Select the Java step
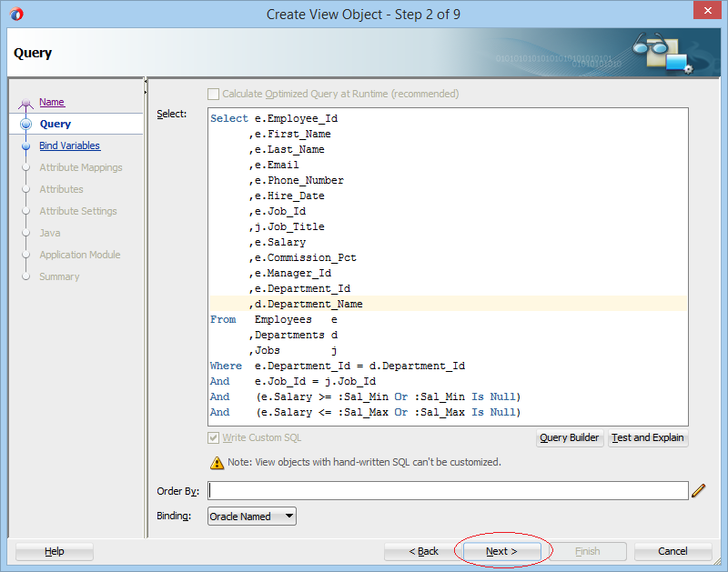This screenshot has width=728, height=572. [50, 233]
